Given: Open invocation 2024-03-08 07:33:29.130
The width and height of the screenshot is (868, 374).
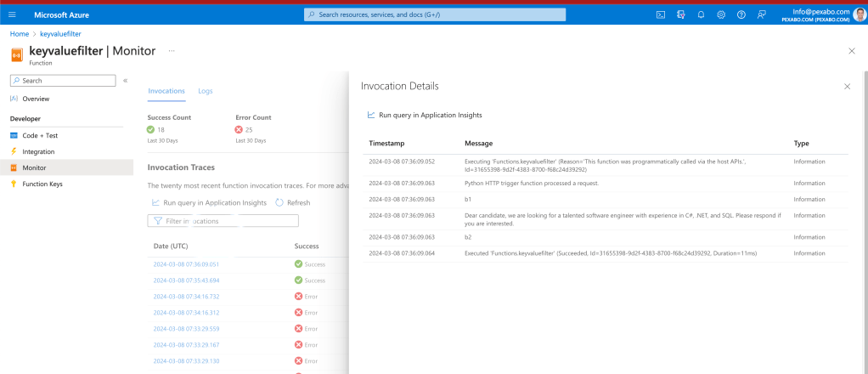Looking at the screenshot, I should pyautogui.click(x=187, y=360).
